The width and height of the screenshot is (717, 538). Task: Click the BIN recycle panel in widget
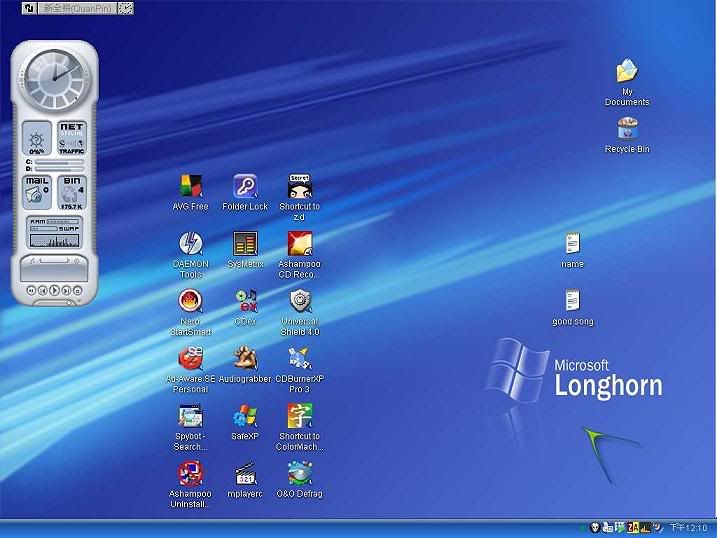click(x=72, y=193)
